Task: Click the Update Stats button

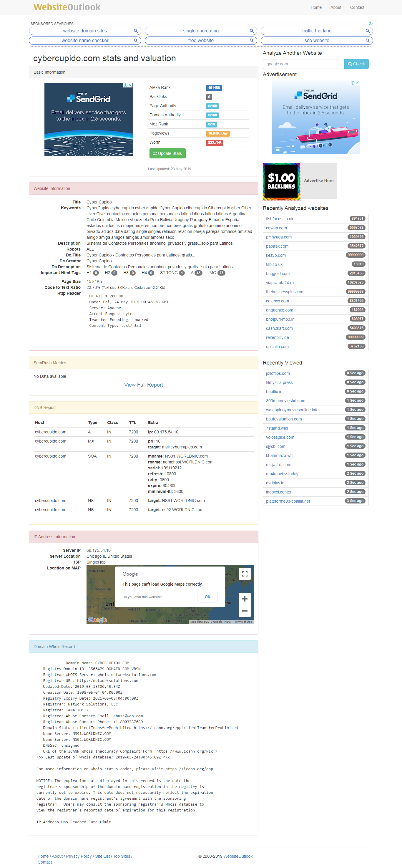Action: [x=167, y=153]
